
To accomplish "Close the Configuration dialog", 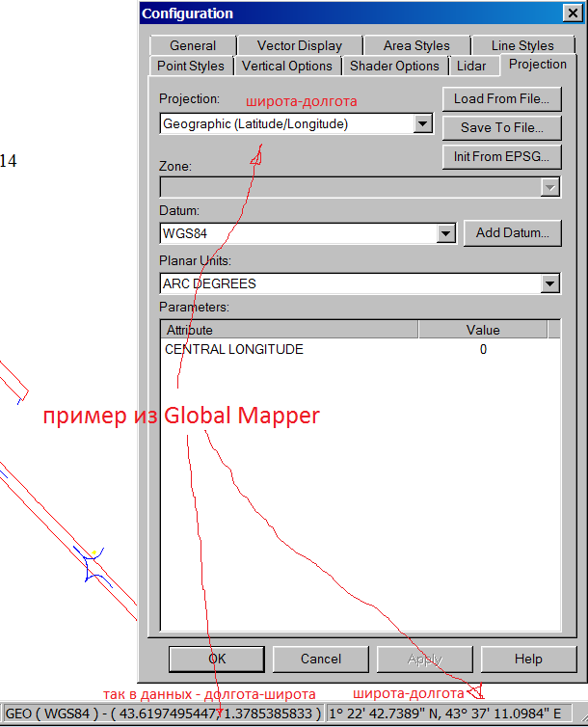I will point(573,13).
